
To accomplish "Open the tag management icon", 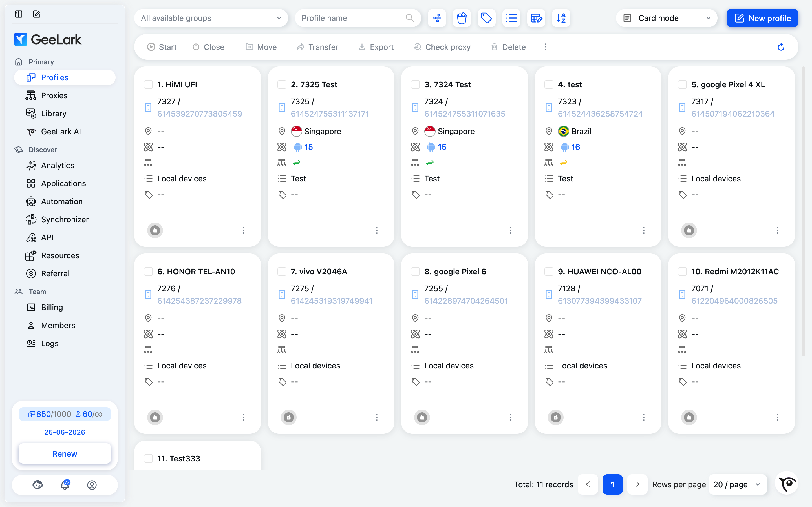I will (486, 18).
